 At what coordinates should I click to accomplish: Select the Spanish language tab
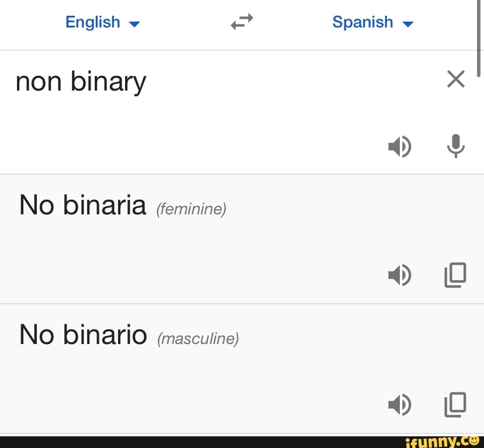pyautogui.click(x=362, y=22)
